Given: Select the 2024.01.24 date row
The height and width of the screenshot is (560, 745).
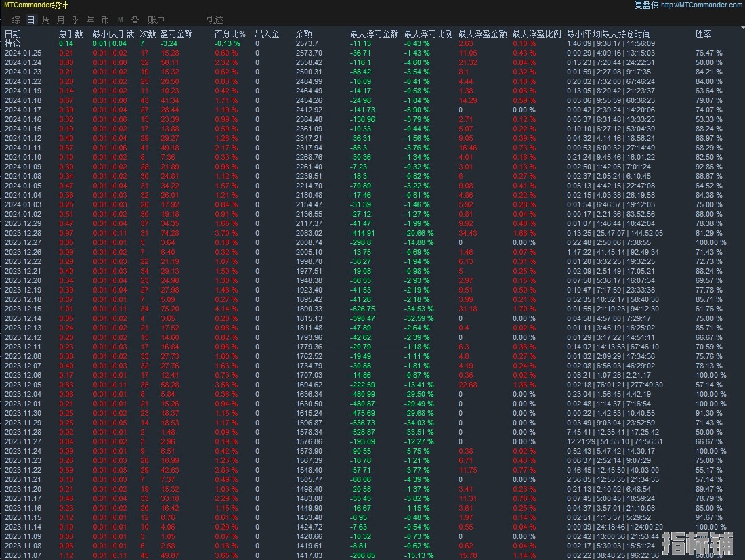Looking at the screenshot, I should click(372, 62).
